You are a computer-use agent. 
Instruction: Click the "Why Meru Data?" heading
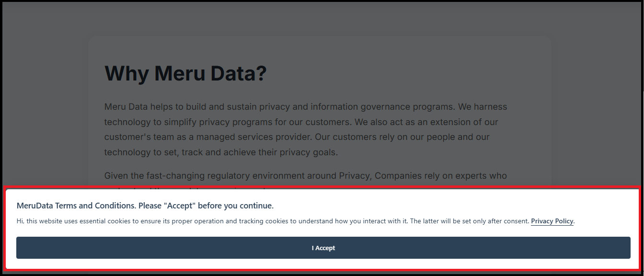pos(185,74)
